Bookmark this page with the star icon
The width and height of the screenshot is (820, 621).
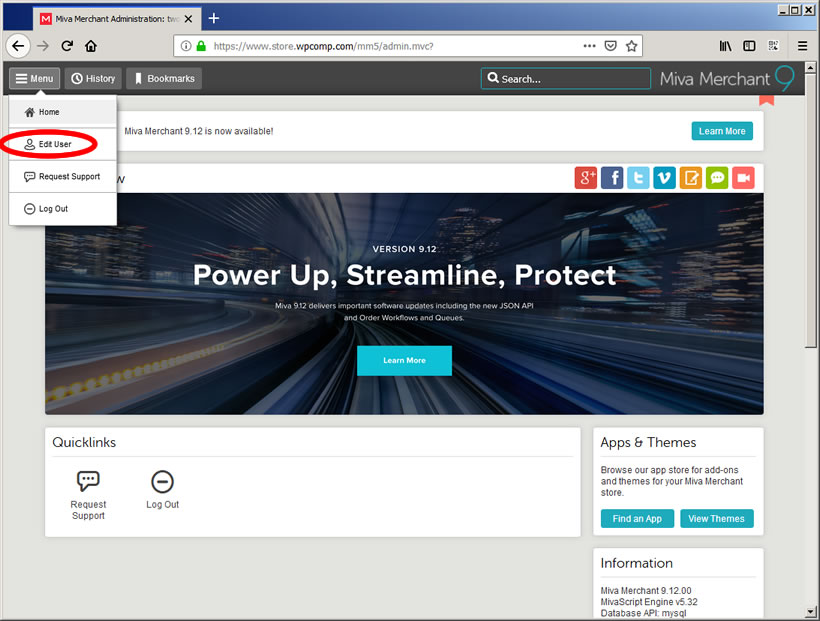[x=631, y=46]
